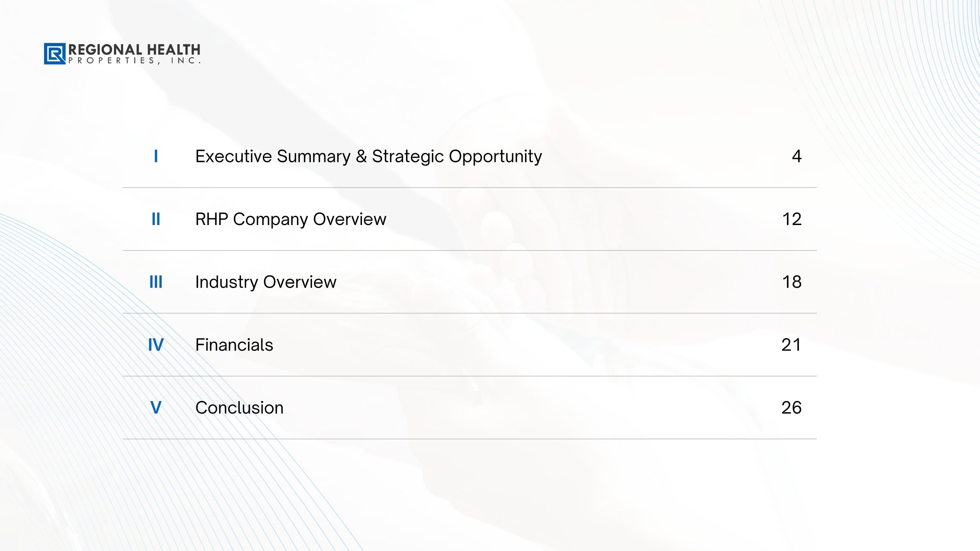
Task: Open Executive Summary & Strategic Opportunity section
Action: tap(368, 156)
